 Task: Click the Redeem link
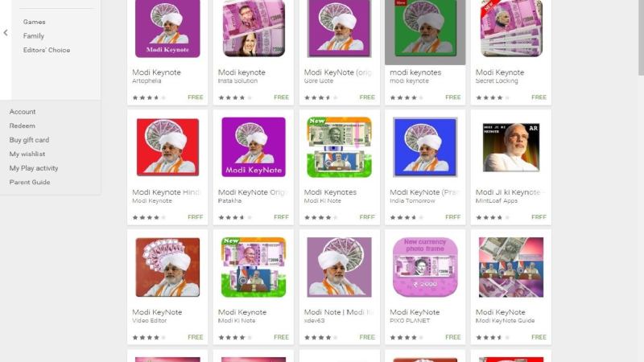point(23,125)
